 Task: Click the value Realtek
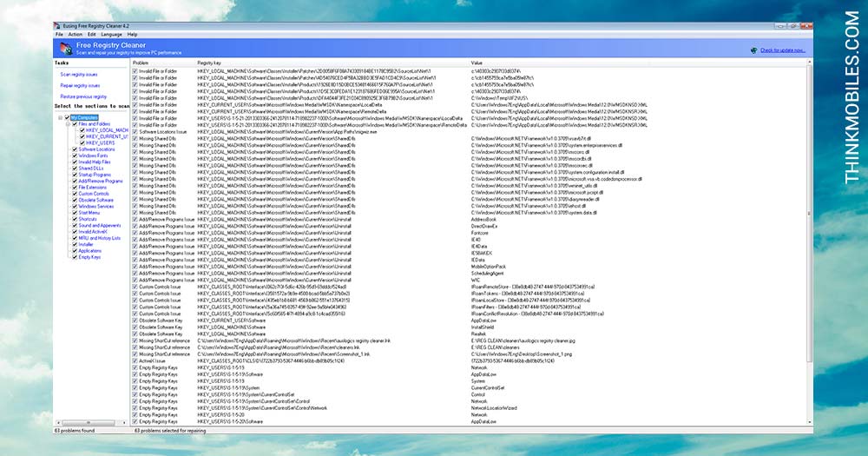click(478, 334)
